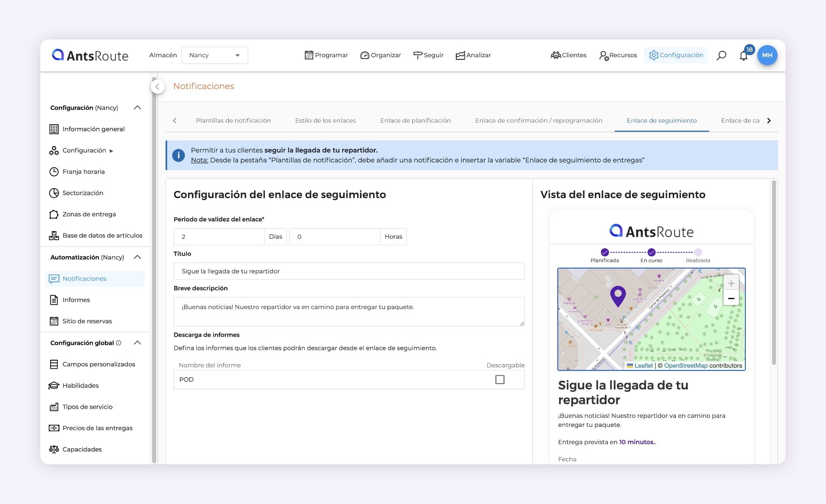Switch to the Enlace de planificación tab
Screen dimensions: 826x504
(415, 120)
